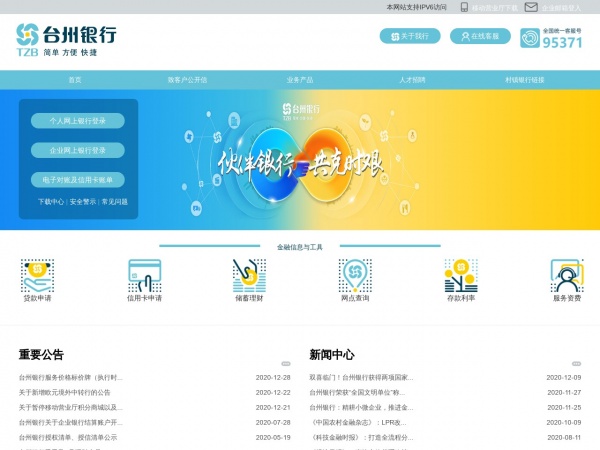Click the 95371 hotline number
The width and height of the screenshot is (600, 450).
pos(562,42)
